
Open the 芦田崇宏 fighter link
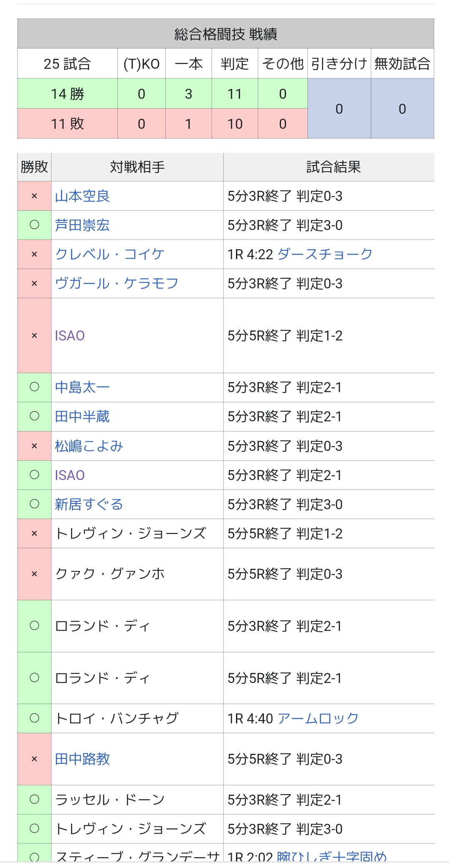pyautogui.click(x=82, y=225)
